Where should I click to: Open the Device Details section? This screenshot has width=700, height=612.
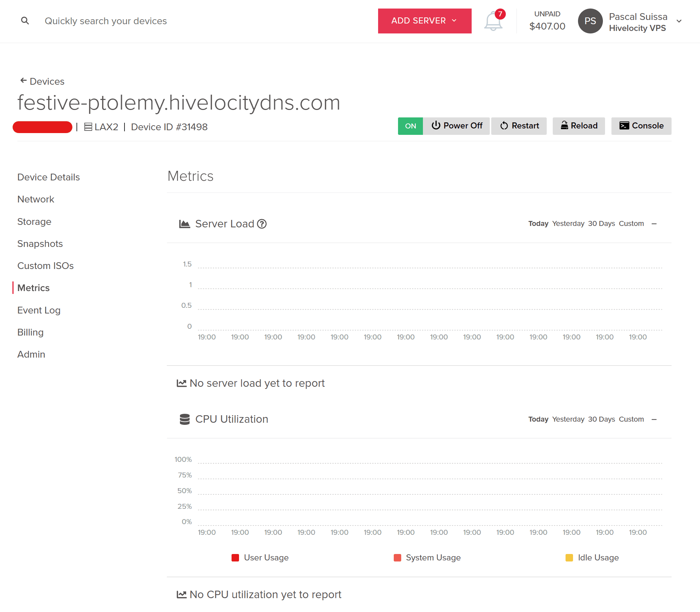pyautogui.click(x=48, y=177)
